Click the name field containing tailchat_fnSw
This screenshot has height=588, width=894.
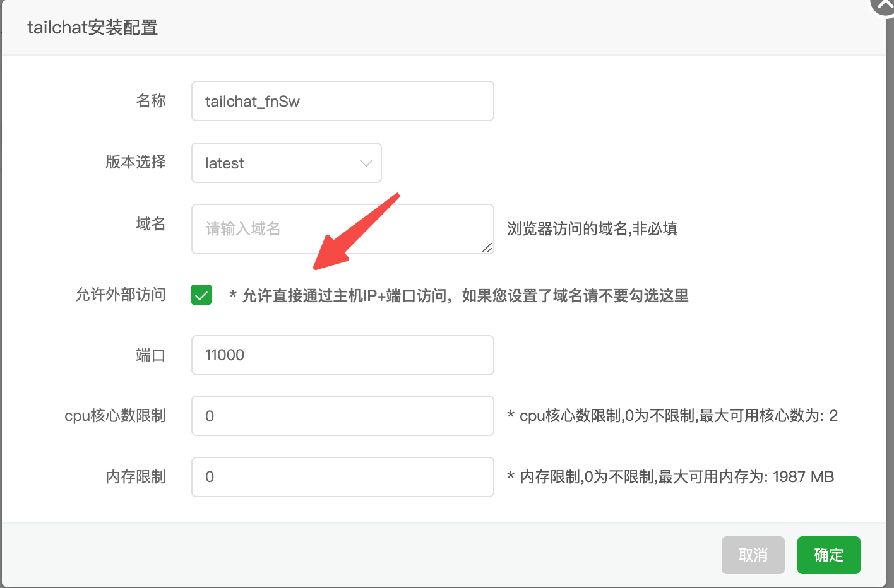(x=342, y=101)
